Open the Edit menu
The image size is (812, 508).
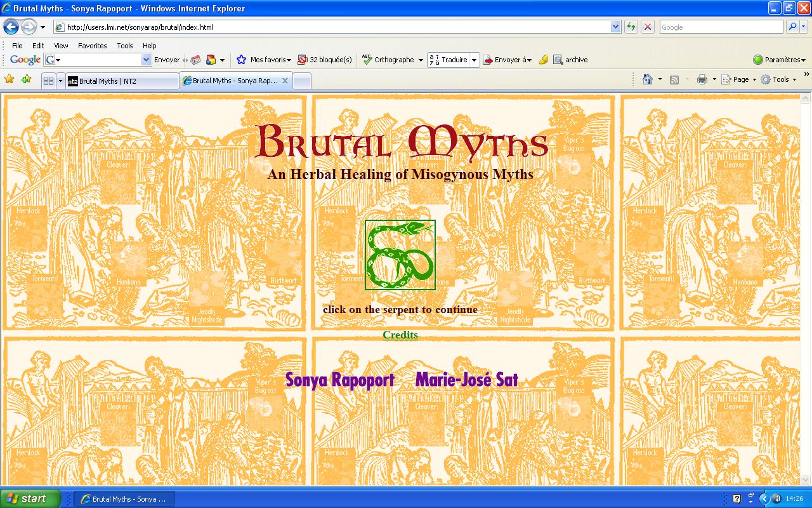pos(38,46)
